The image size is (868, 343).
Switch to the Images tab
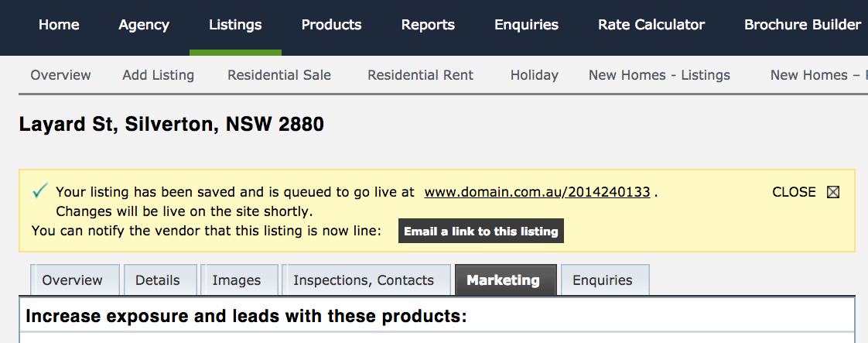[236, 280]
